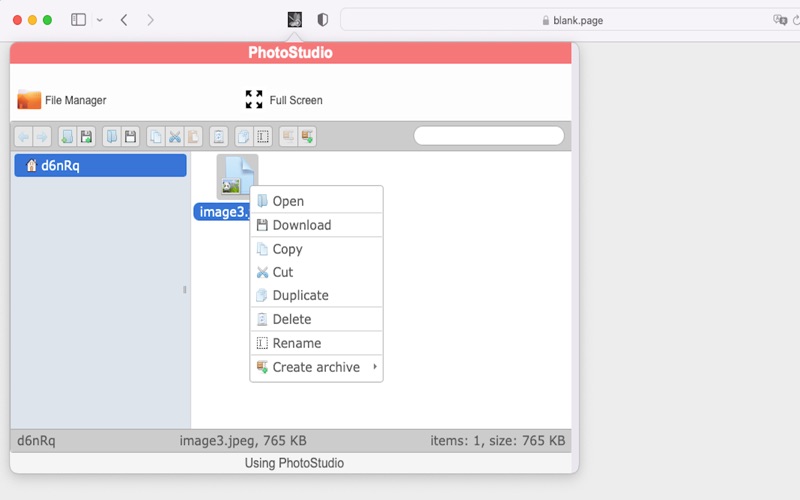Click the Duplicate toolbar icon
The width and height of the screenshot is (800, 500).
[x=244, y=137]
